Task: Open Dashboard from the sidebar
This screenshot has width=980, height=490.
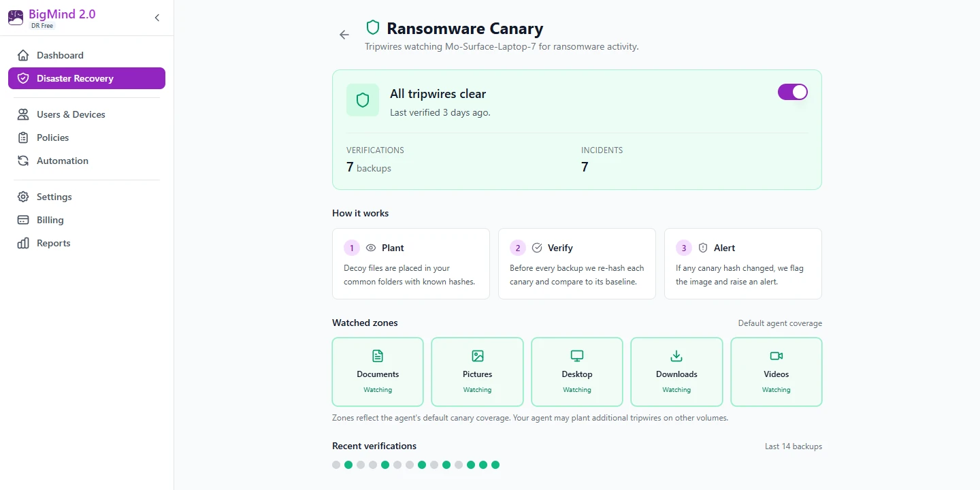Action: pyautogui.click(x=86, y=55)
